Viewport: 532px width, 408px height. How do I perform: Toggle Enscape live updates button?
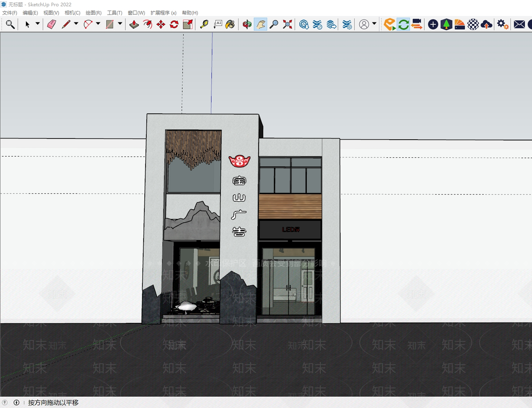(404, 24)
